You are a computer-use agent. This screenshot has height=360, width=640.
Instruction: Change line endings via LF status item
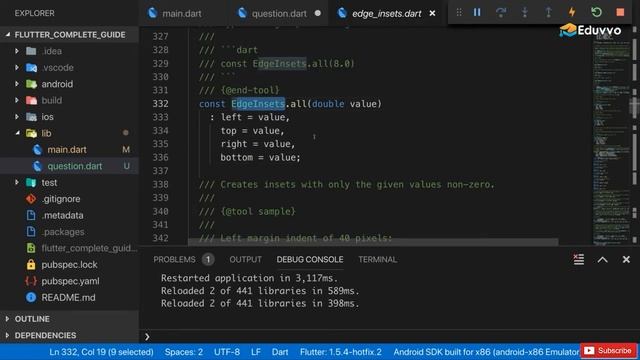(x=256, y=351)
